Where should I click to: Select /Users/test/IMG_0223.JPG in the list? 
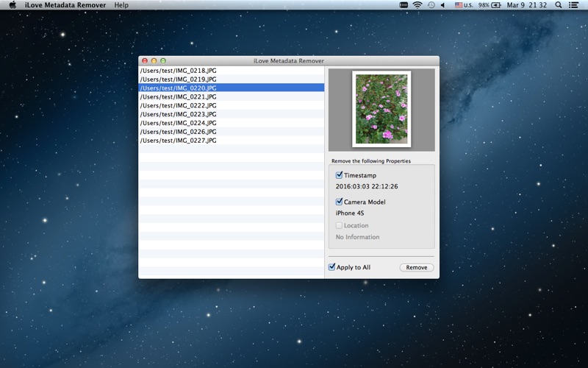tap(232, 114)
